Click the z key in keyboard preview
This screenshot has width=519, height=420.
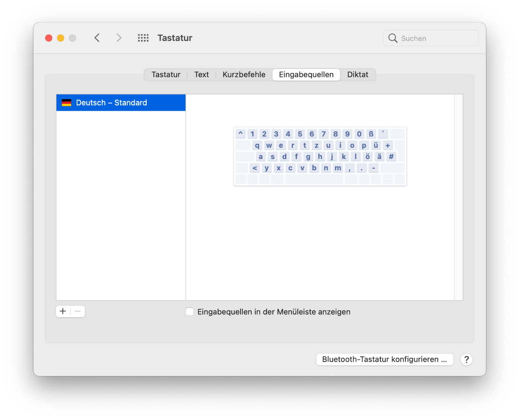click(x=317, y=145)
